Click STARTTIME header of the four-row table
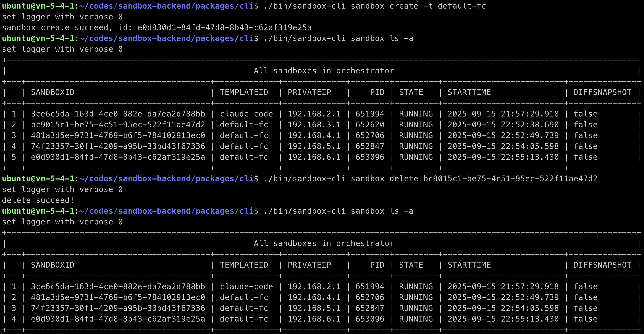This screenshot has height=334, width=644. [x=469, y=265]
